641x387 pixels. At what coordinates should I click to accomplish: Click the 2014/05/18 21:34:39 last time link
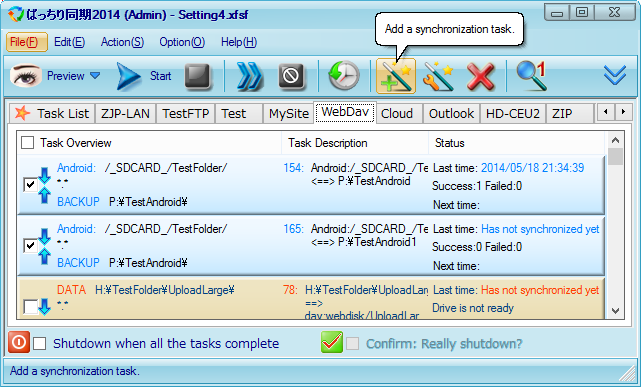532,168
